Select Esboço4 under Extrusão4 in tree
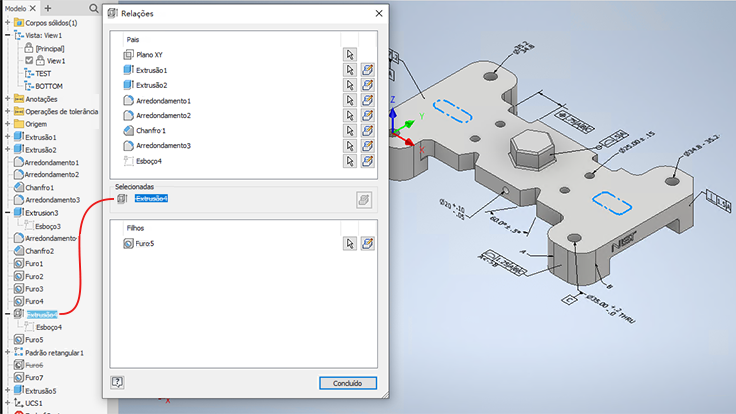The width and height of the screenshot is (736, 414). point(49,327)
